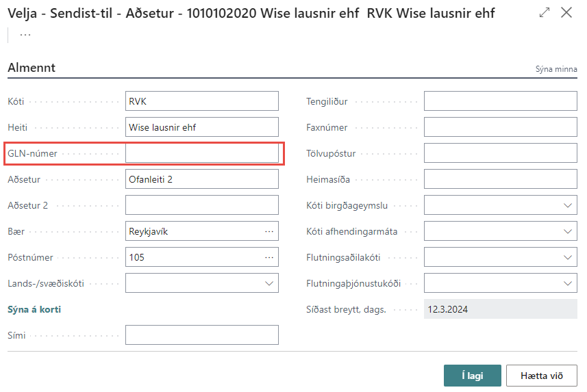Screen dimensions: 587x392
Task: Expand the Flutningaþjónustukóði dropdown
Action: coord(568,283)
